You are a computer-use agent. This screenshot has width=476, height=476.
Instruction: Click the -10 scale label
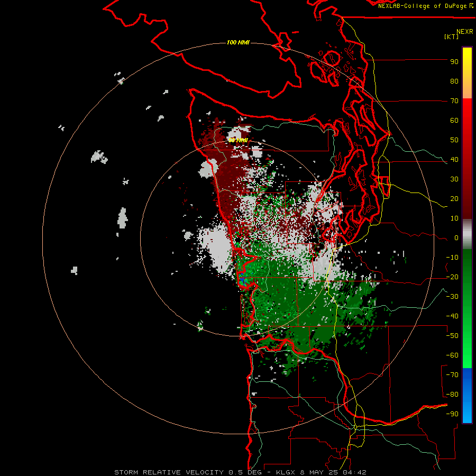click(452, 258)
